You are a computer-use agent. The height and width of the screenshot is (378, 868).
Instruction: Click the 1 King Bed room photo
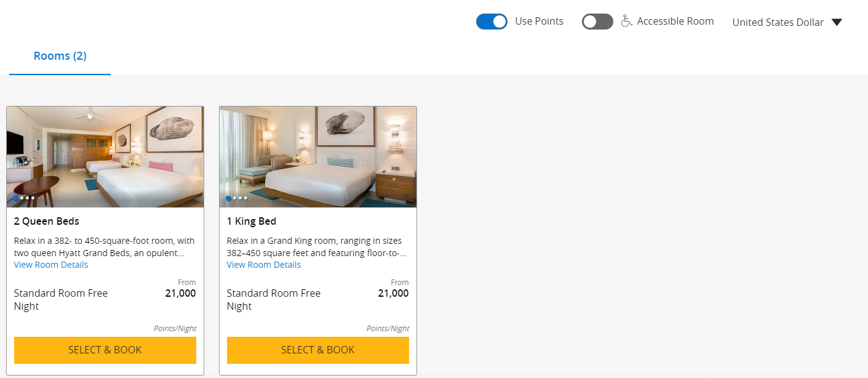tap(318, 154)
